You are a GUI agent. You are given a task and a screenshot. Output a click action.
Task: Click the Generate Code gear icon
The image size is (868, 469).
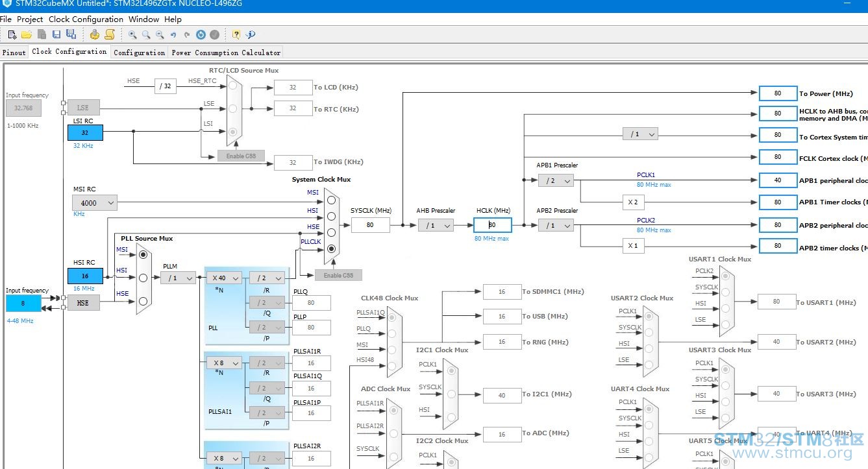tap(94, 34)
